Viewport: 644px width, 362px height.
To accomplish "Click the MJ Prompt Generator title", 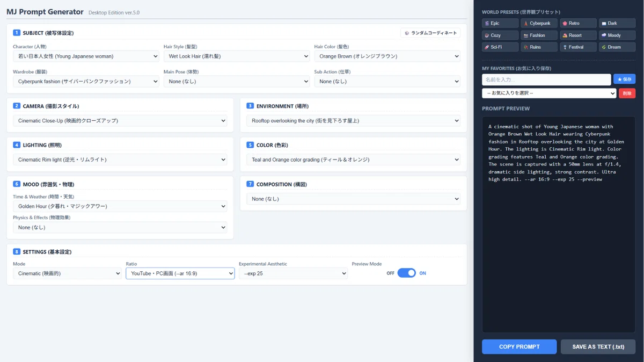I will pyautogui.click(x=45, y=12).
